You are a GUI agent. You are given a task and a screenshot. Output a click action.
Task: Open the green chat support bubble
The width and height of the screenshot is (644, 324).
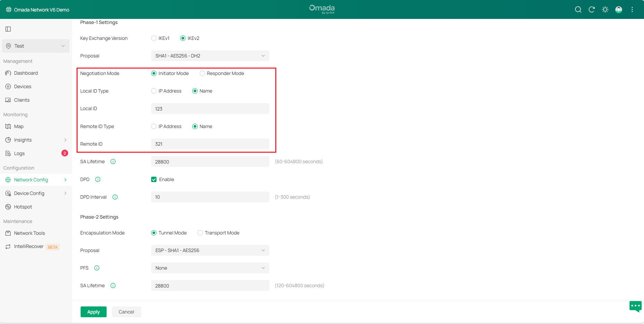tap(635, 306)
